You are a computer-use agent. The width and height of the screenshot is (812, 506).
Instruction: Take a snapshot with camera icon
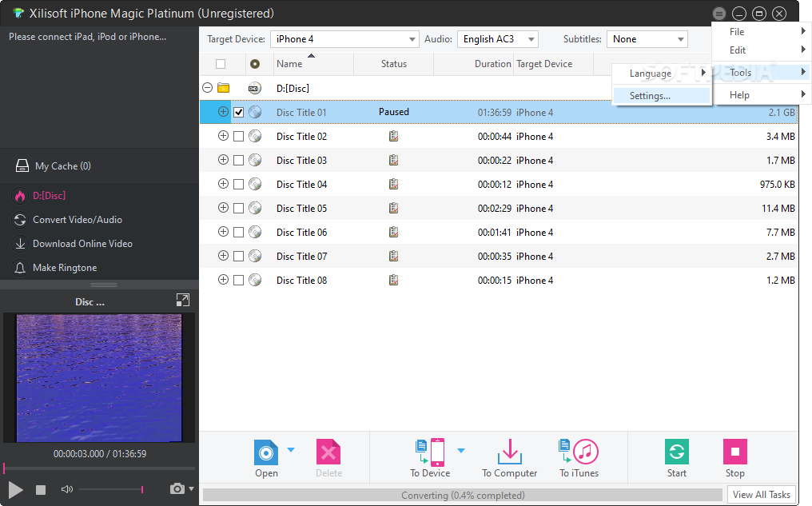177,488
